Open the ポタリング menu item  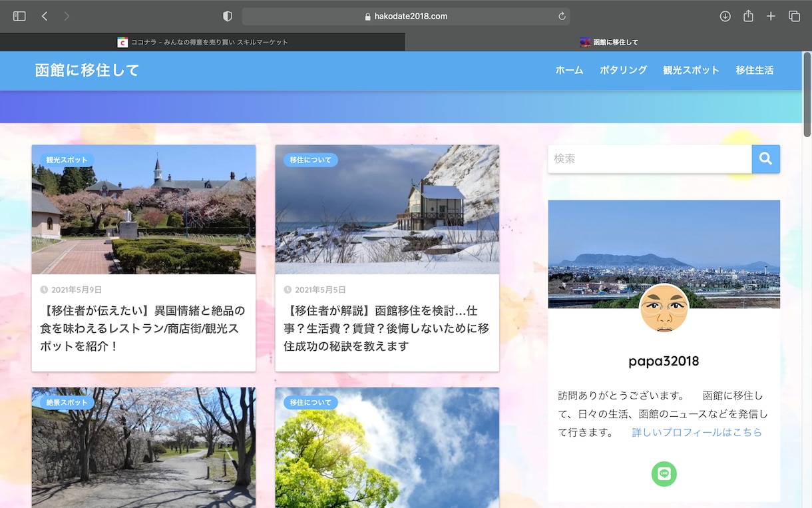(x=623, y=70)
